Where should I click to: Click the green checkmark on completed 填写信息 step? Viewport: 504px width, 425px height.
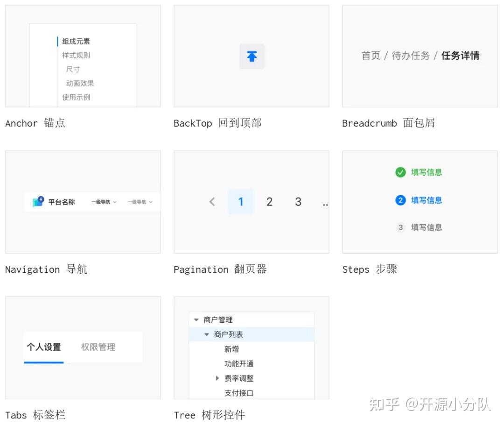coord(400,172)
